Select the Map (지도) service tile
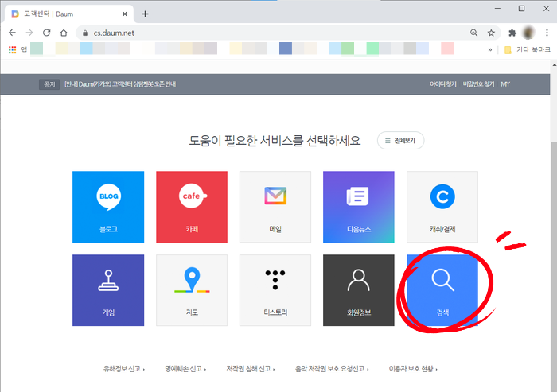Viewport: 557px width, 392px height. coord(192,290)
